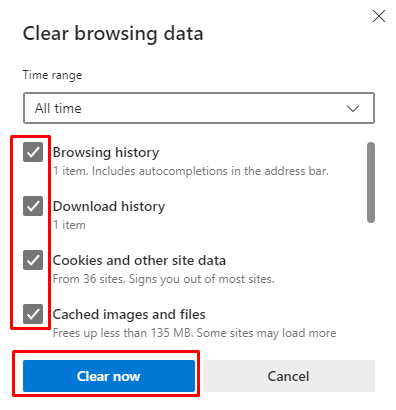Click the chevron arrow in Time range box

[353, 108]
